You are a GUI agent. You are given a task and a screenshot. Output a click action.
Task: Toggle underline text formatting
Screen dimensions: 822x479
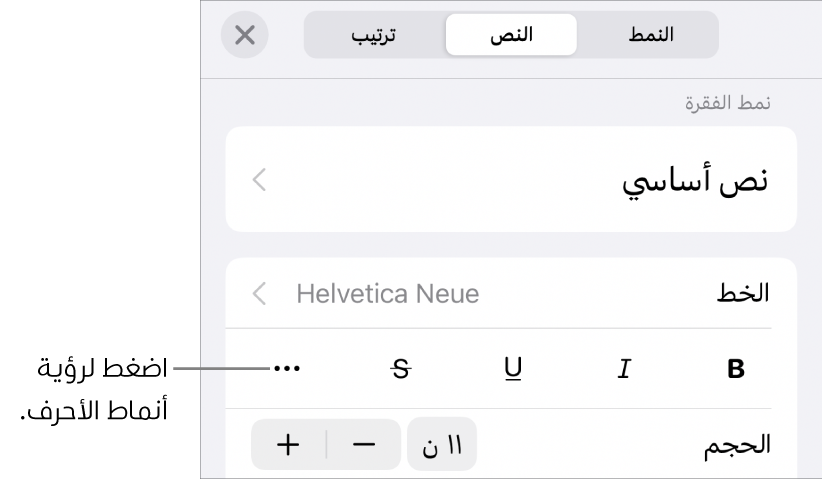pos(513,369)
